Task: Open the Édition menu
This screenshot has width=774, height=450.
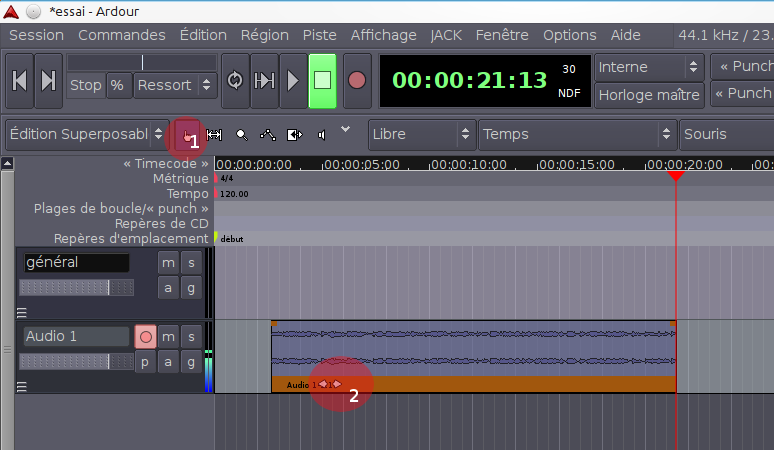Action: [203, 36]
